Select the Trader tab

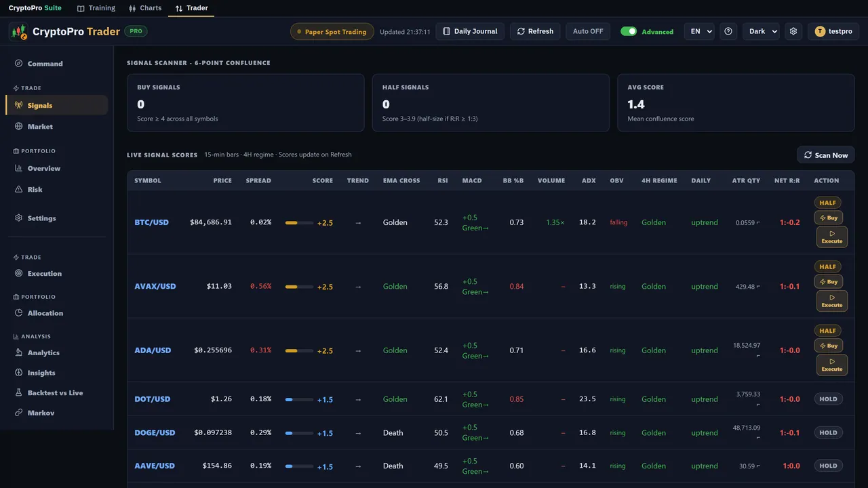point(191,8)
